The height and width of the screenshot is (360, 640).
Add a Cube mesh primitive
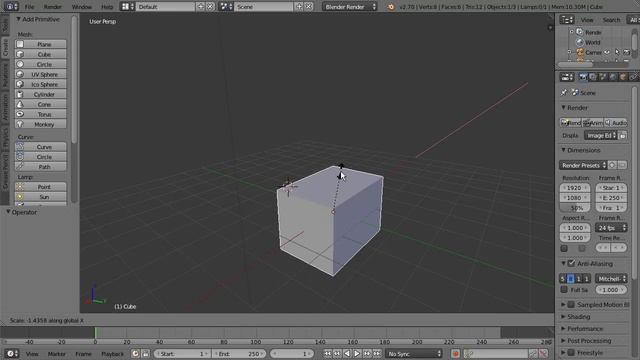(x=40, y=54)
